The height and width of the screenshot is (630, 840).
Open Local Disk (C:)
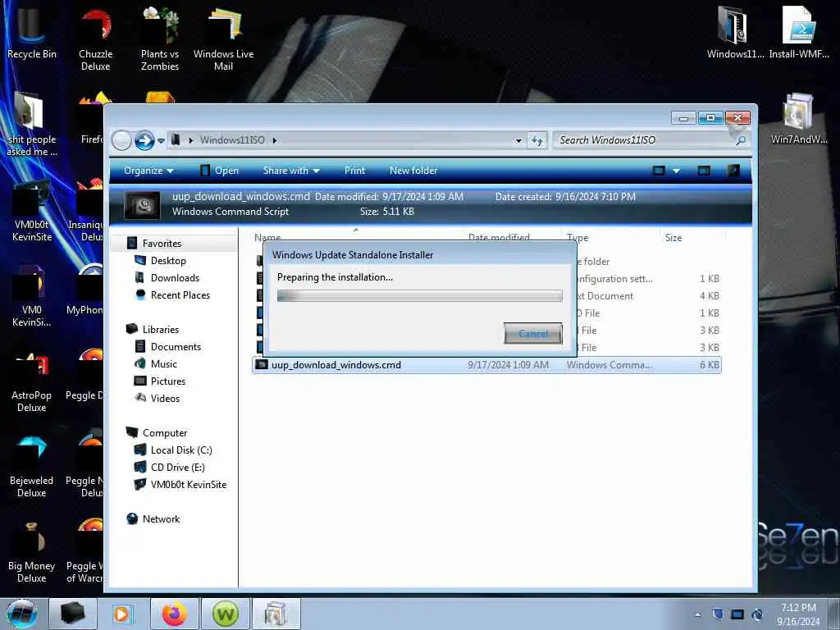click(x=181, y=450)
